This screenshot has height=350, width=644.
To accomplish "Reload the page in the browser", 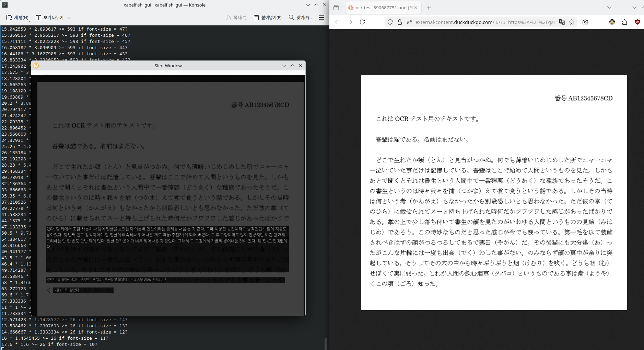I will click(x=362, y=22).
